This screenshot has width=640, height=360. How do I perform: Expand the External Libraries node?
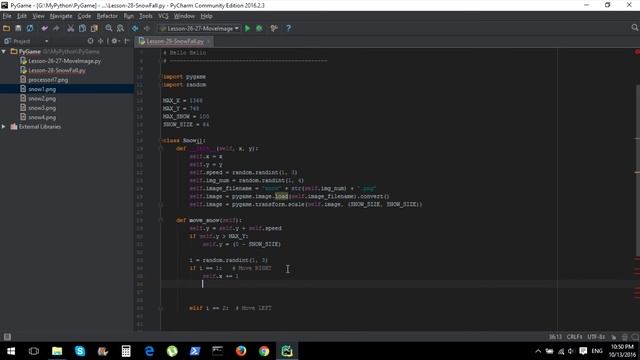coord(4,127)
